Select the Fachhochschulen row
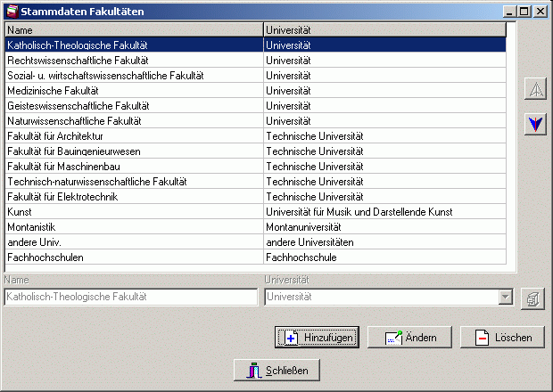This screenshot has width=553, height=392. (256, 257)
